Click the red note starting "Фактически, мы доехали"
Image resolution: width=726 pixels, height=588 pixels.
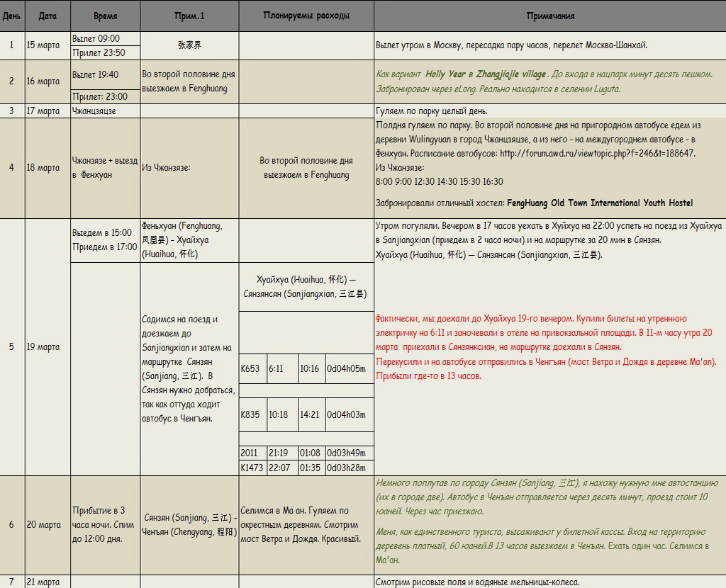pyautogui.click(x=547, y=347)
